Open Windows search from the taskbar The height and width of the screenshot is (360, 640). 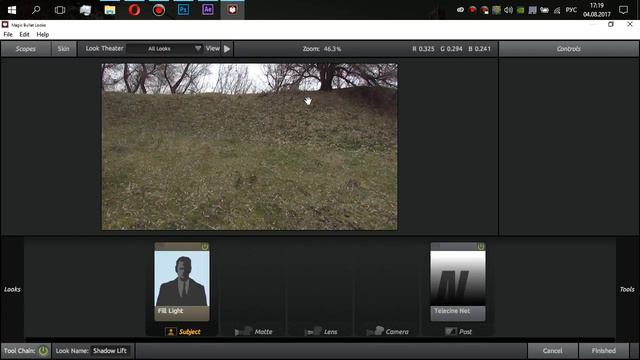36,10
